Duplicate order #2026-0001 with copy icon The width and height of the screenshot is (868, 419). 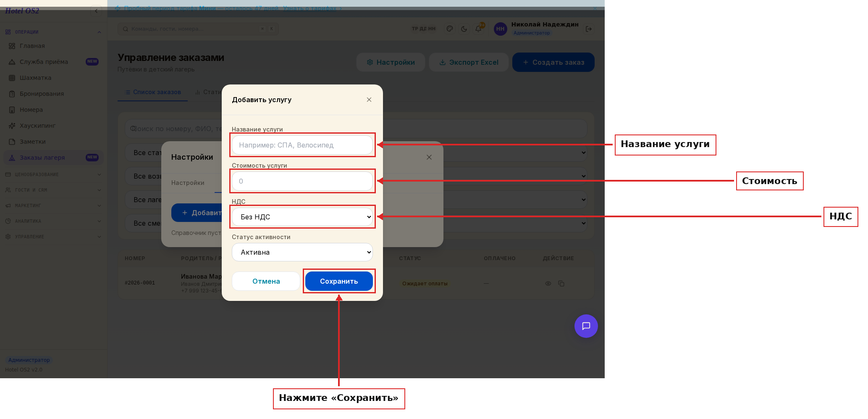pyautogui.click(x=561, y=284)
